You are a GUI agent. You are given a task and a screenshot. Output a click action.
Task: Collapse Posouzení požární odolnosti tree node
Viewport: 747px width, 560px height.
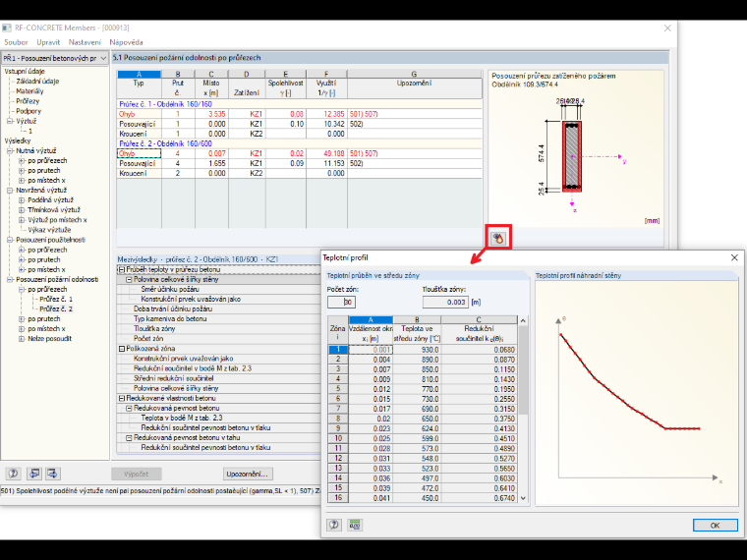tap(10, 279)
